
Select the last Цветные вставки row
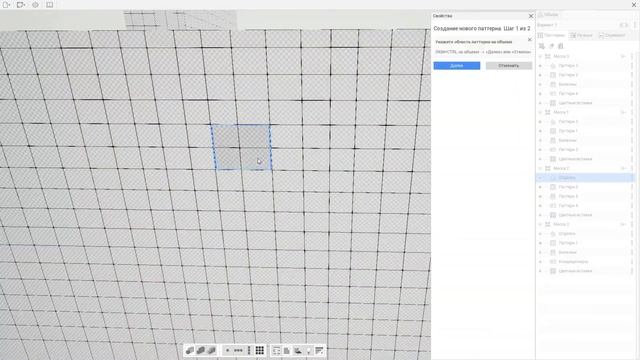585,271
